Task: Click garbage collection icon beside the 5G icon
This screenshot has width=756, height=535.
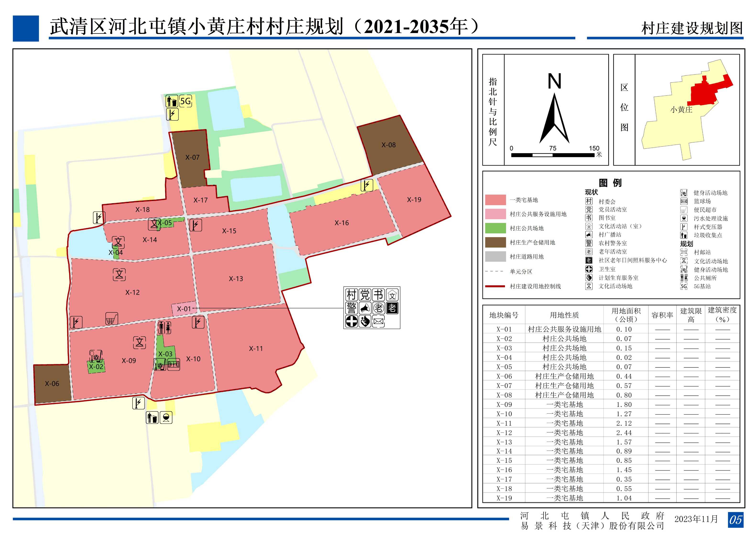Action: 172,101
